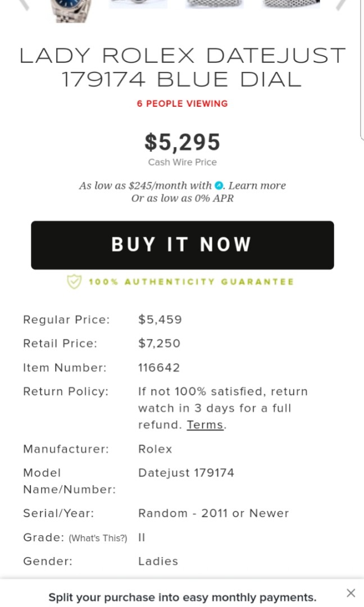Click the 6 PEOPLE VIEWING notice
This screenshot has width=364, height=607.
tap(182, 103)
